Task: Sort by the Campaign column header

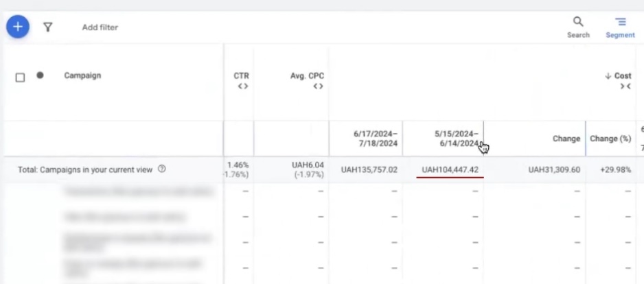Action: pos(82,75)
